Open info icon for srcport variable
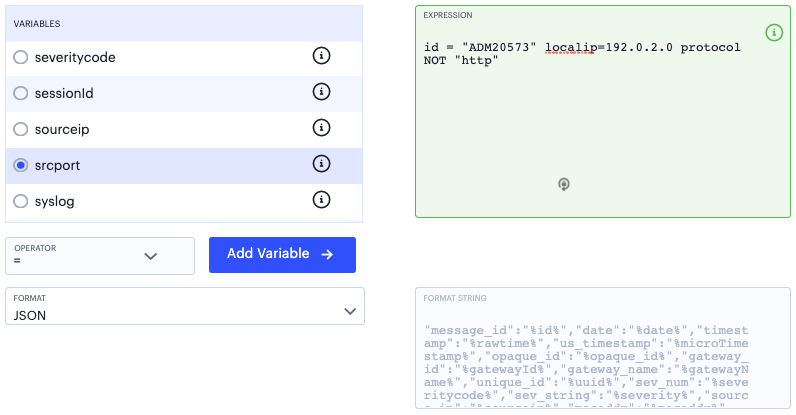 pos(321,164)
